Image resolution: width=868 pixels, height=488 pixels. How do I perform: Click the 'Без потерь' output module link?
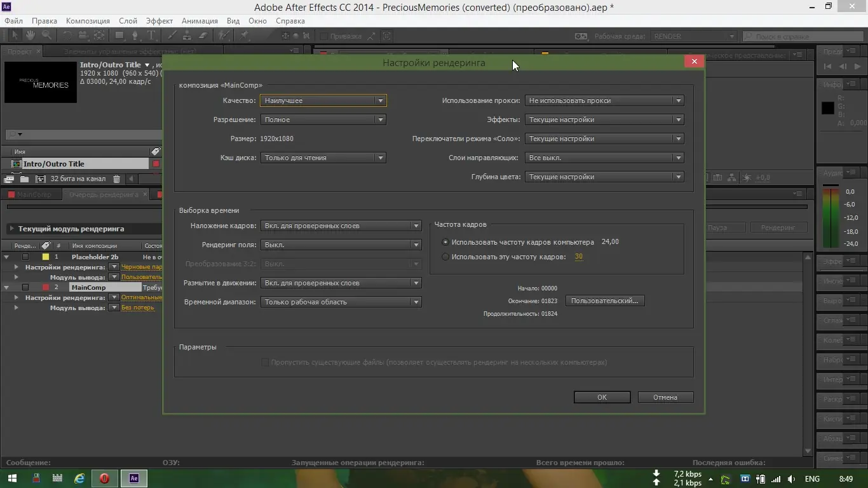pos(138,308)
